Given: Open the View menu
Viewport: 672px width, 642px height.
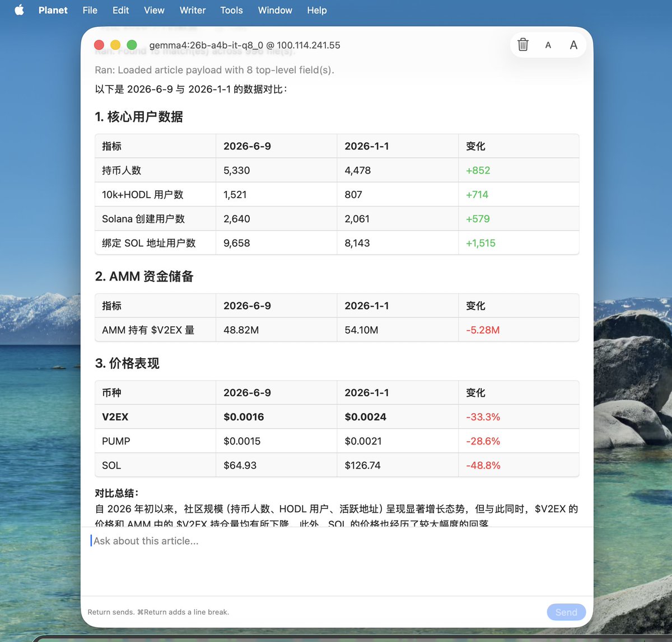Looking at the screenshot, I should [154, 10].
